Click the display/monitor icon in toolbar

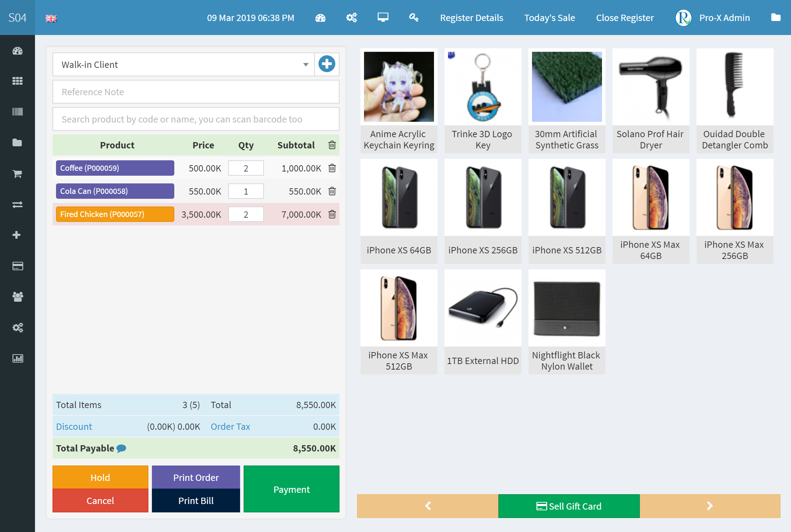(384, 17)
